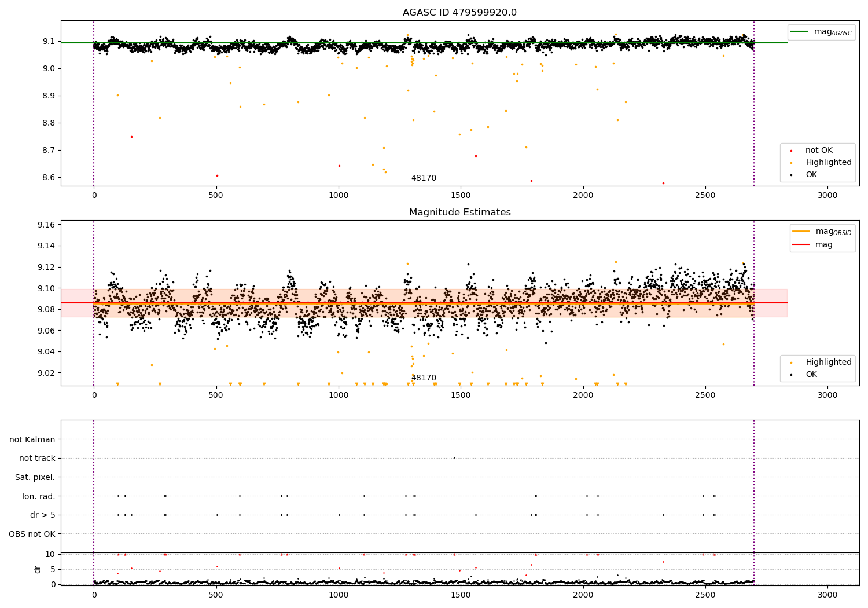Click the 1500 x-tick under the top plot

tap(461, 195)
